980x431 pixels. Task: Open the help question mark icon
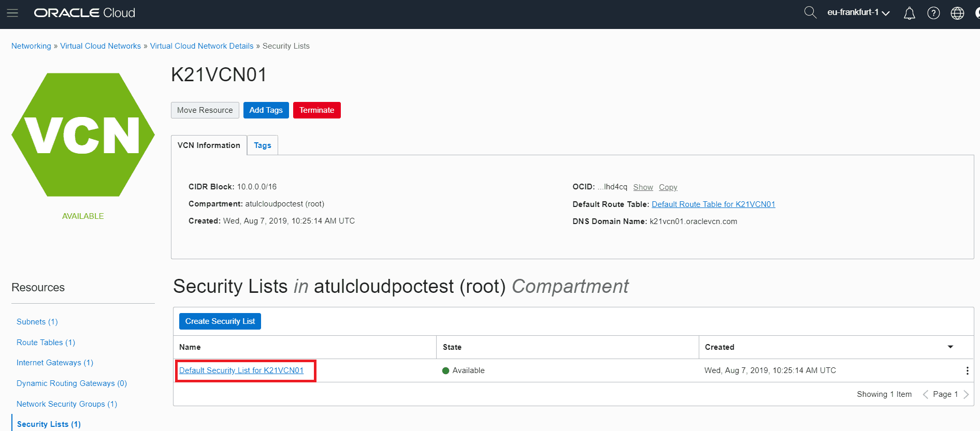933,13
